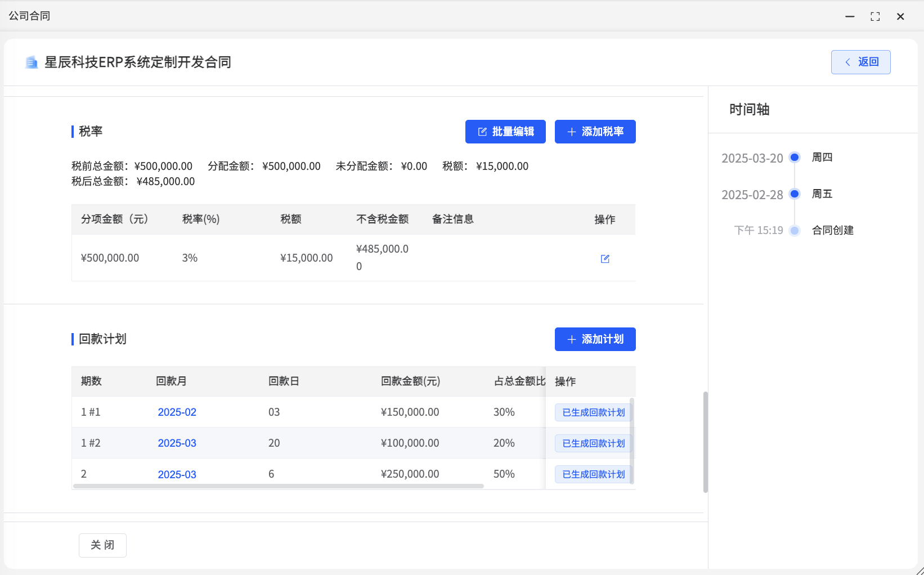Open 已生成回款计划 for period 1 #2
Viewport: 924px width, 575px height.
pos(593,443)
